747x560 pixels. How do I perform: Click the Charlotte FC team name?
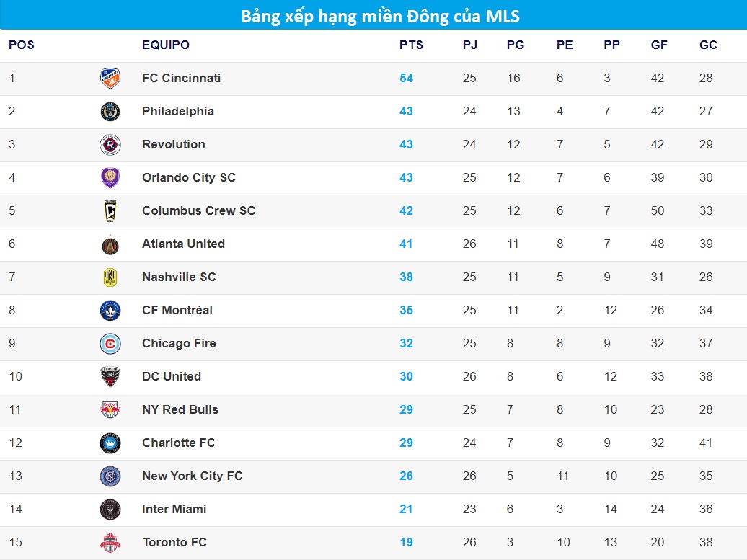178,443
